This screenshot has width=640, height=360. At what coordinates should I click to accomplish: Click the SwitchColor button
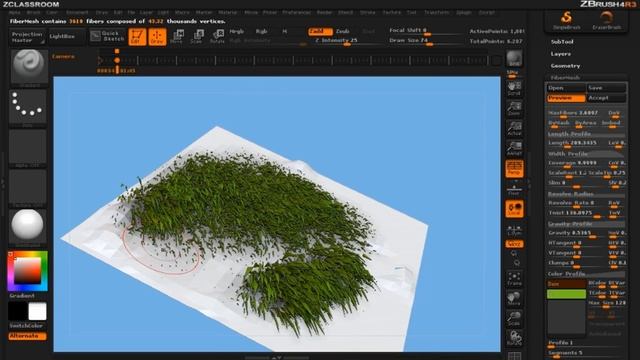tap(27, 326)
